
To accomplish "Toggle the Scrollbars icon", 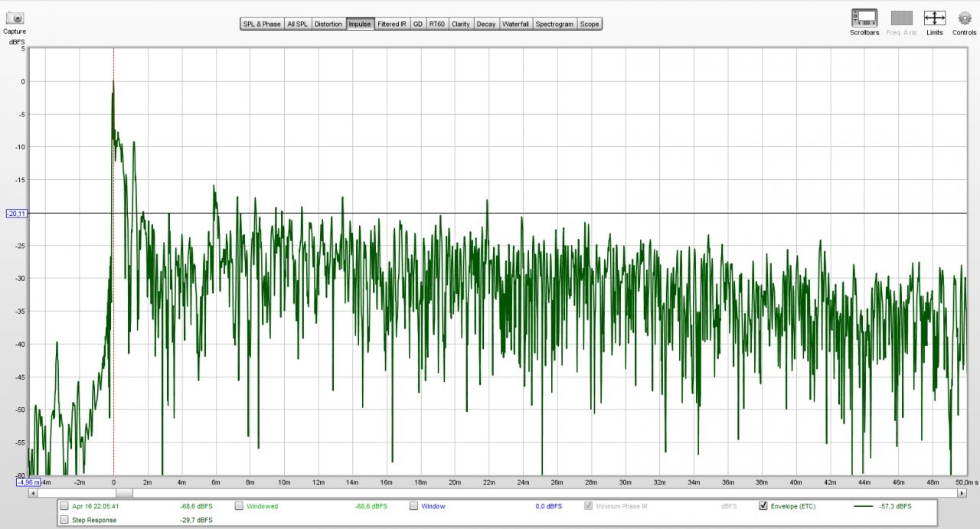I will (x=864, y=18).
